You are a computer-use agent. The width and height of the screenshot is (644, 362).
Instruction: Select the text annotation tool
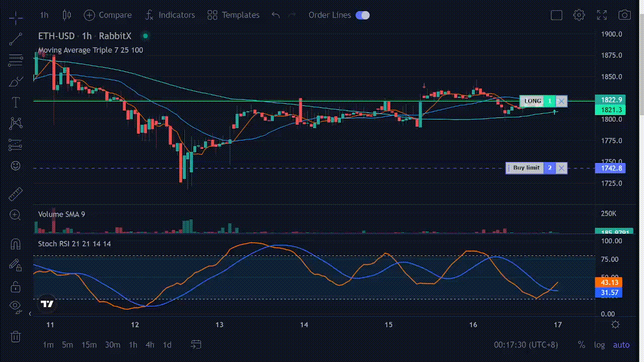(x=16, y=103)
